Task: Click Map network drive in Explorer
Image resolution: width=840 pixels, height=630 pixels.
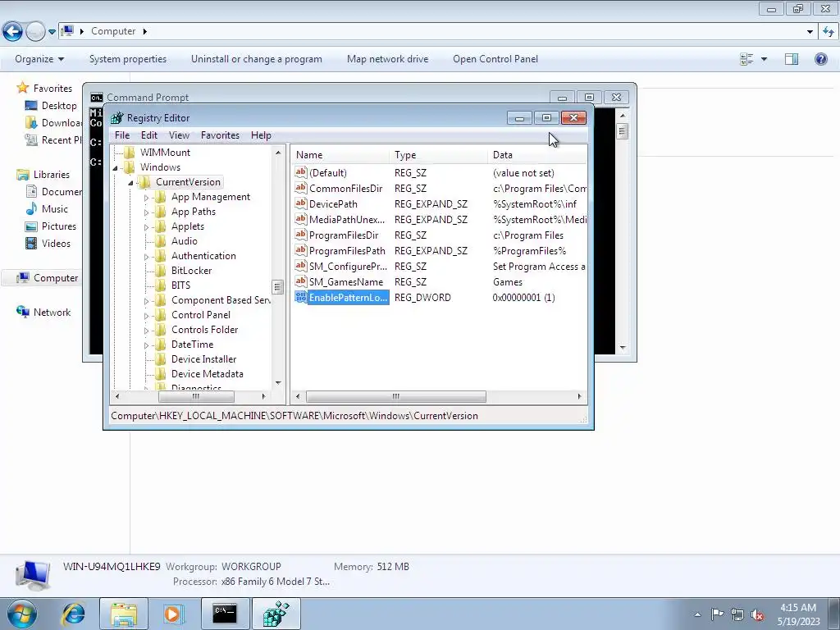Action: (x=387, y=59)
